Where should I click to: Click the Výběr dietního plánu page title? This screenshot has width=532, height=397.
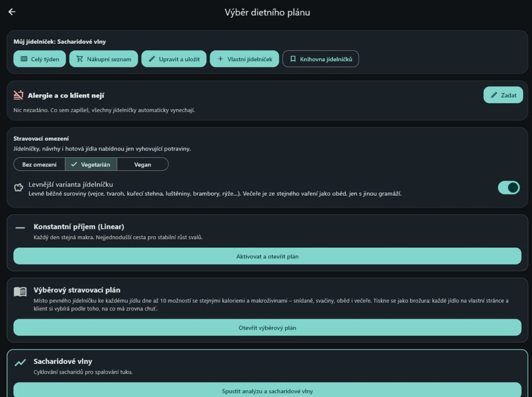pos(268,12)
